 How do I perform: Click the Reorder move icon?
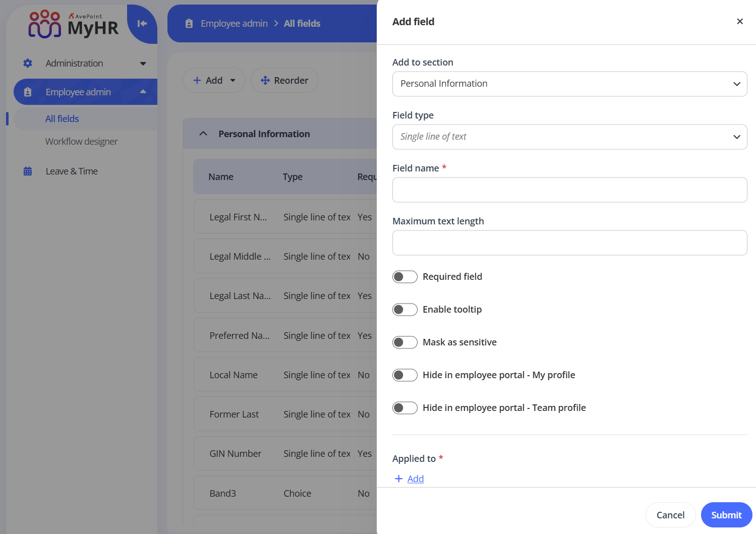click(265, 80)
